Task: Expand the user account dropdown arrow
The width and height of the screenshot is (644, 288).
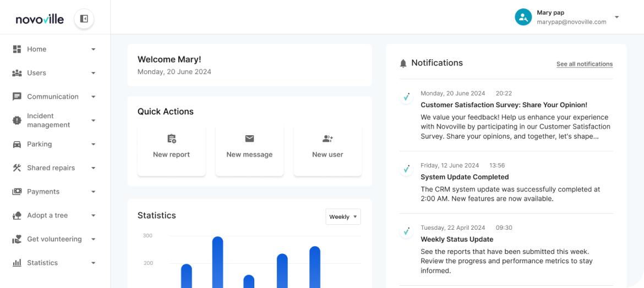Action: click(x=616, y=17)
